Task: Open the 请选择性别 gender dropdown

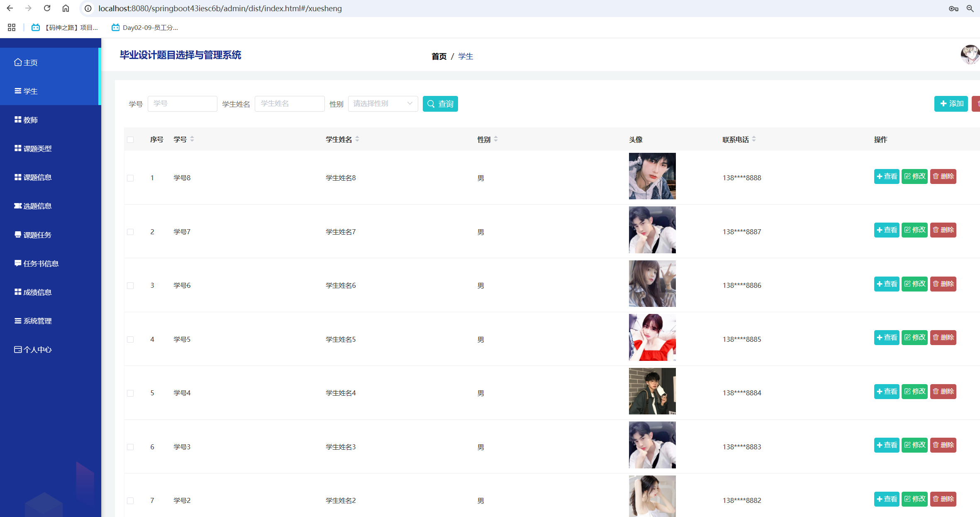Action: [x=383, y=104]
